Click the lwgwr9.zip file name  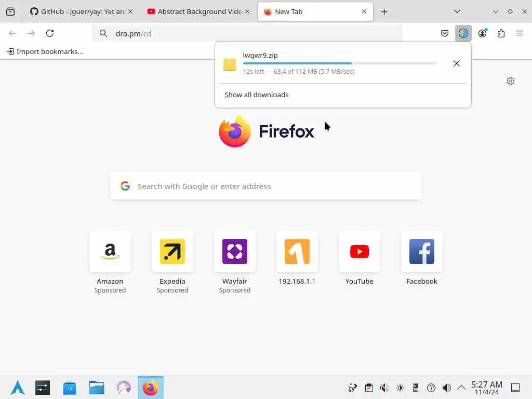coord(260,55)
